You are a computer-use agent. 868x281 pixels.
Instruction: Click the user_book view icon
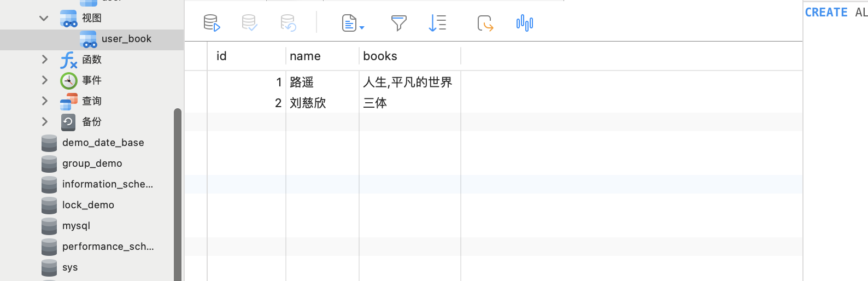(88, 39)
